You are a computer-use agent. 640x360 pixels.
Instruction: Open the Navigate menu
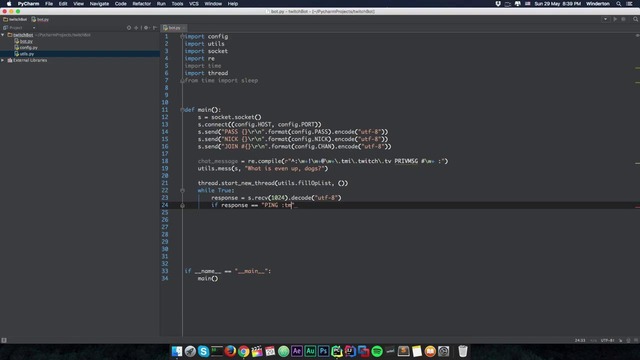coord(99,4)
